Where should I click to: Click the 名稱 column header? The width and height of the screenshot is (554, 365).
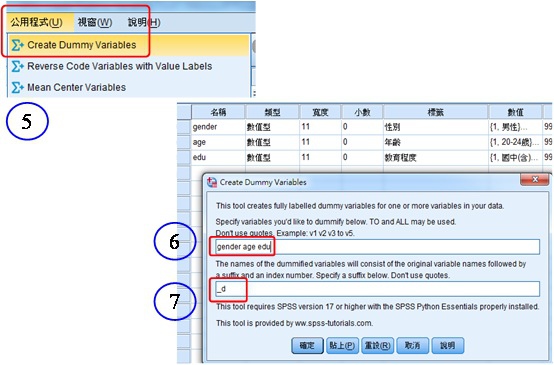click(218, 112)
